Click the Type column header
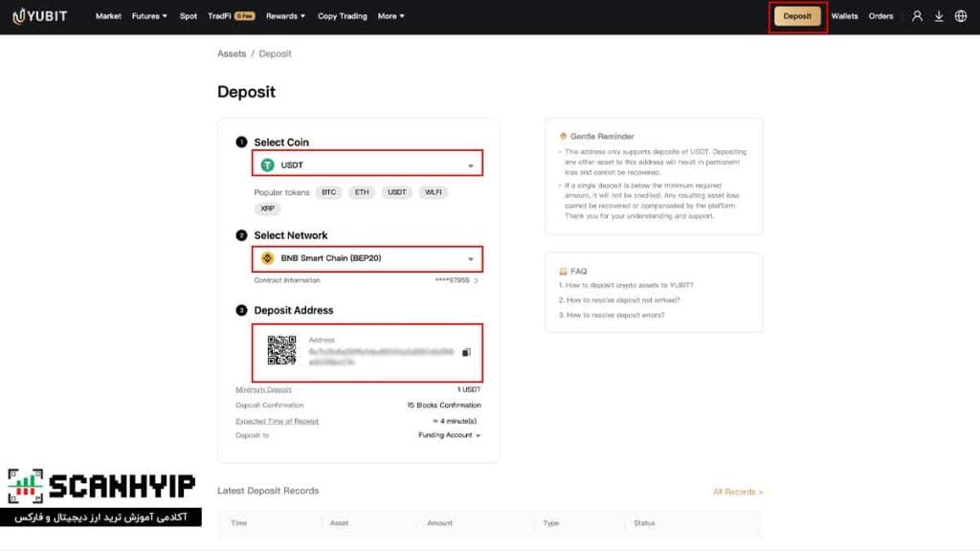The height and width of the screenshot is (551, 980). point(550,523)
